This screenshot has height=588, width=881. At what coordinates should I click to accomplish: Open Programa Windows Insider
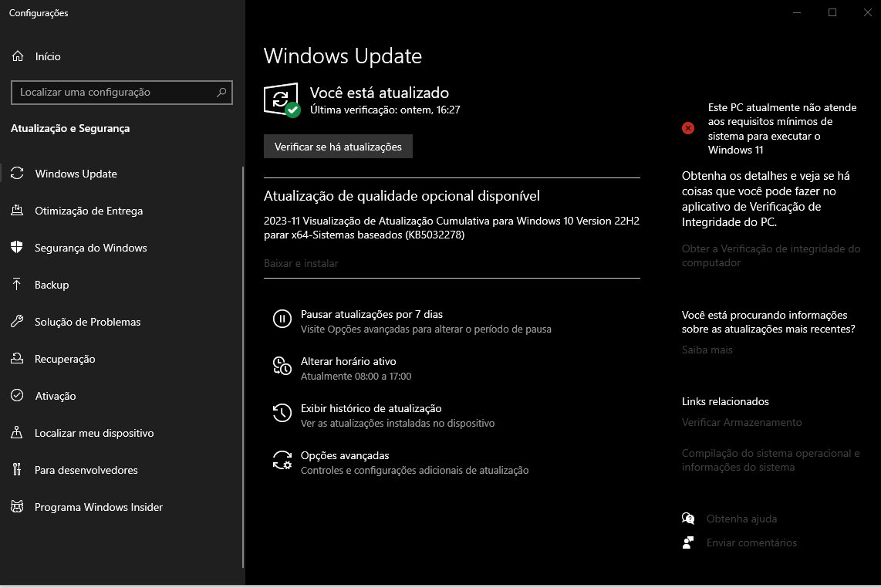pyautogui.click(x=98, y=507)
